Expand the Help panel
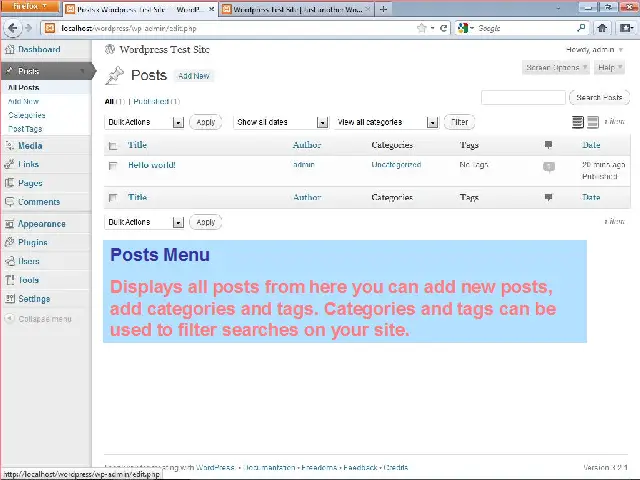This screenshot has height=480, width=640. (609, 67)
